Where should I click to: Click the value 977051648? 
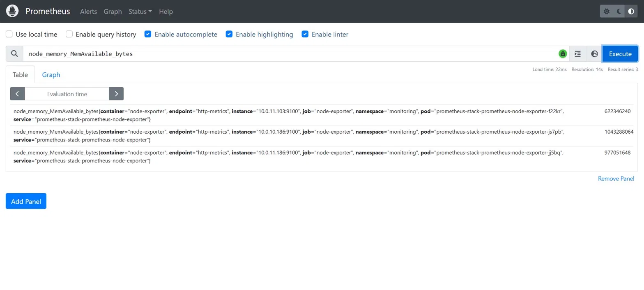[617, 152]
